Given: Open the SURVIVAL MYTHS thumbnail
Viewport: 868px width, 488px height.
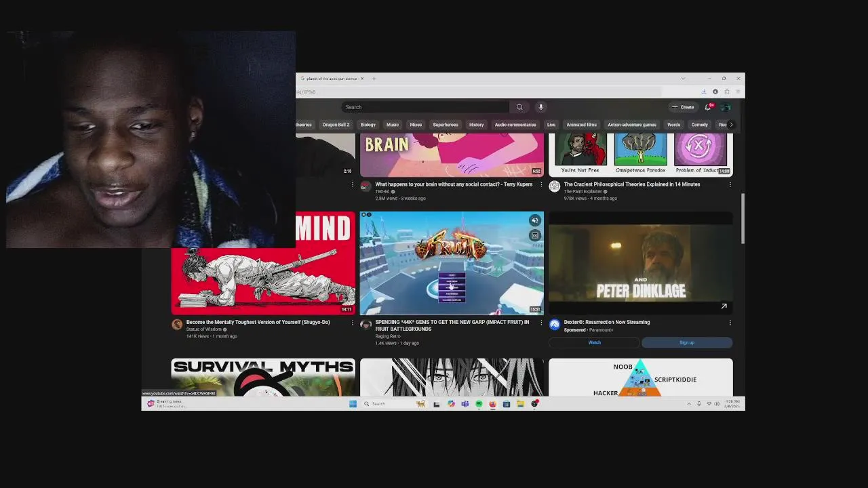Looking at the screenshot, I should click(263, 378).
